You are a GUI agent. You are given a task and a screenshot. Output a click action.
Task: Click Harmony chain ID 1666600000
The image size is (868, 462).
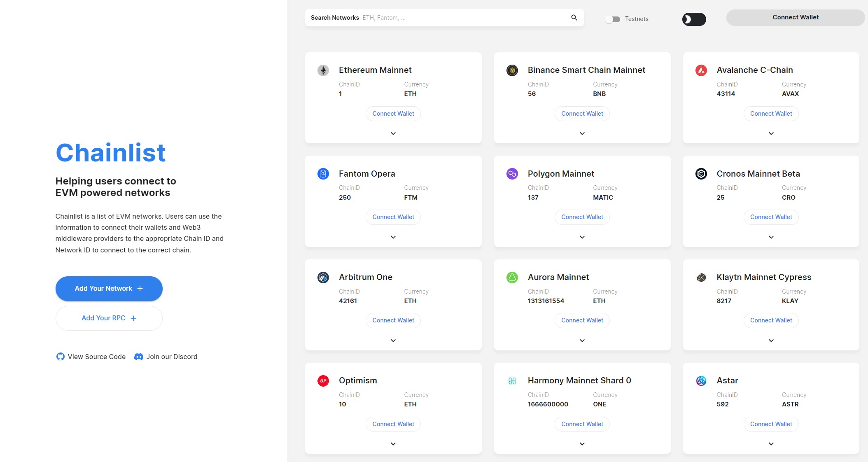point(548,404)
